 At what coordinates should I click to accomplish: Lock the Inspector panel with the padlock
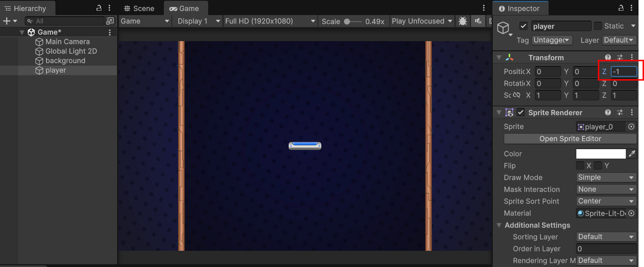pyautogui.click(x=621, y=8)
